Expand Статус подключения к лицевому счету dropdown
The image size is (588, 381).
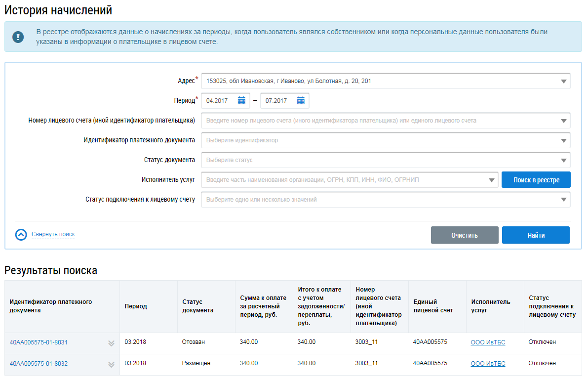coord(563,200)
